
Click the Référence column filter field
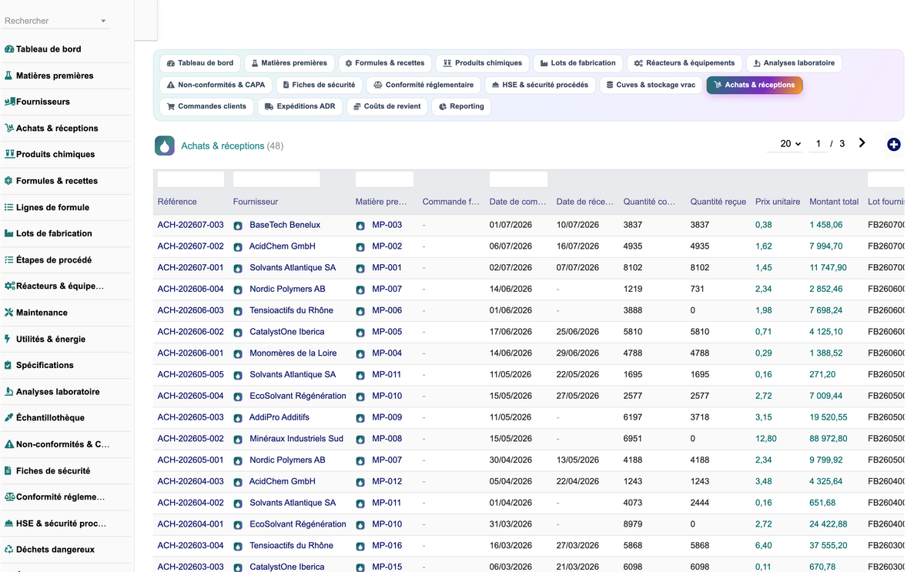click(x=191, y=179)
